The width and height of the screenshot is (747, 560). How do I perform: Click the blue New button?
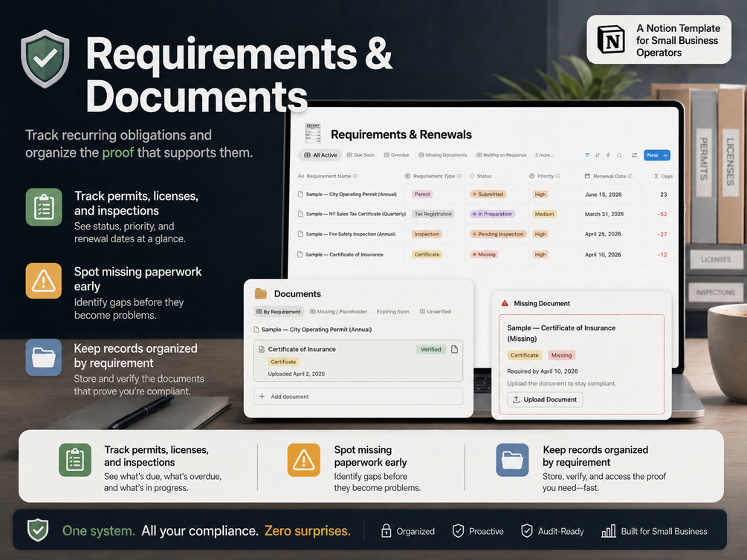(x=652, y=155)
